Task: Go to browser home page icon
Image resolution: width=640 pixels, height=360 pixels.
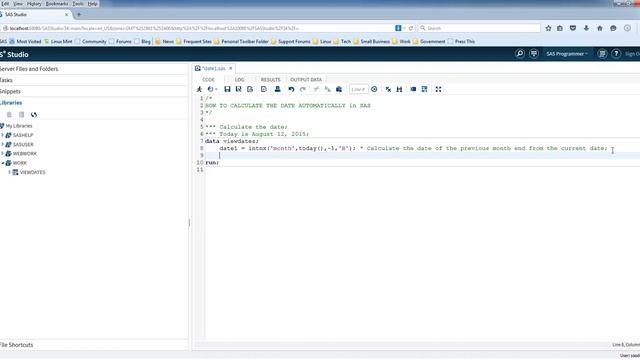Action: point(600,28)
